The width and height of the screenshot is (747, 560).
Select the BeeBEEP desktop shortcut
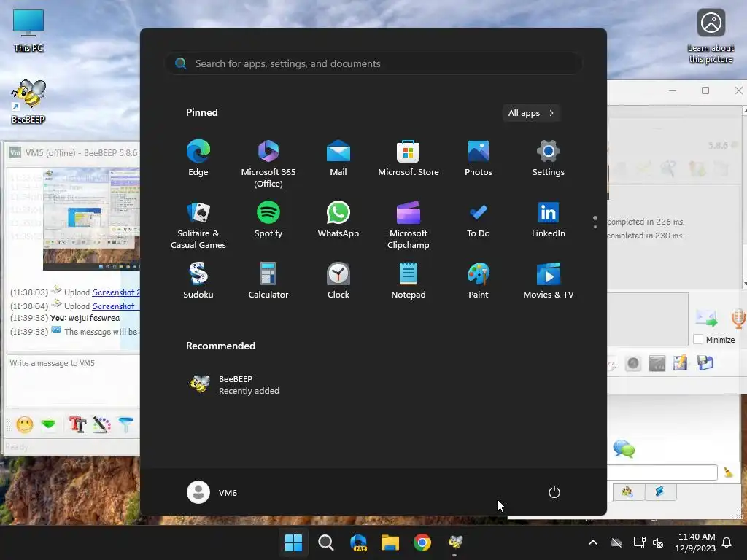28,101
